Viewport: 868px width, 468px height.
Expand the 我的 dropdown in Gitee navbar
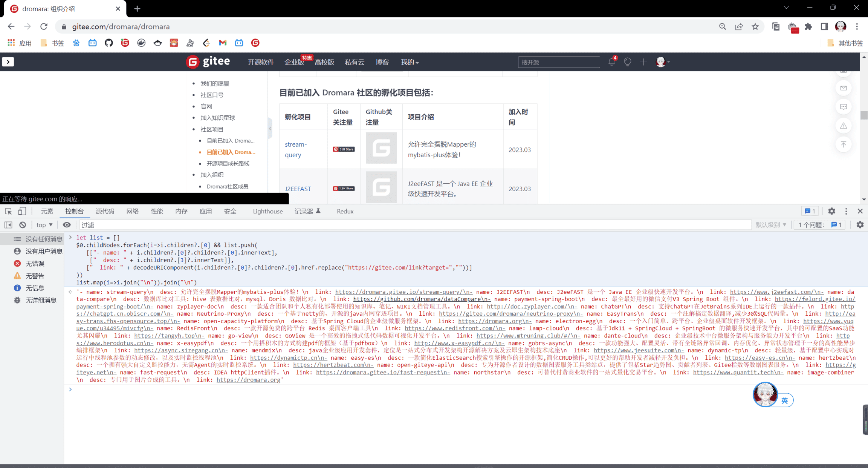[x=410, y=62]
